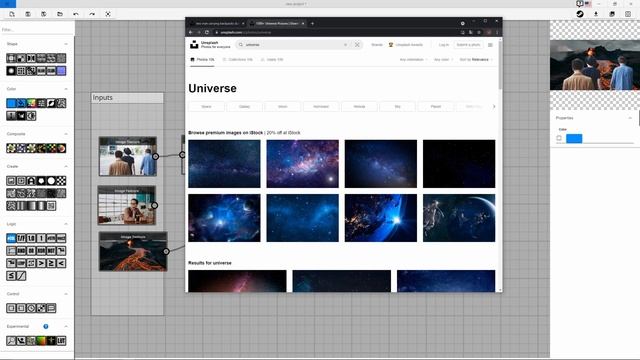The image size is (640, 360).
Task: Add the curves node in Color section
Action: click(x=51, y=103)
